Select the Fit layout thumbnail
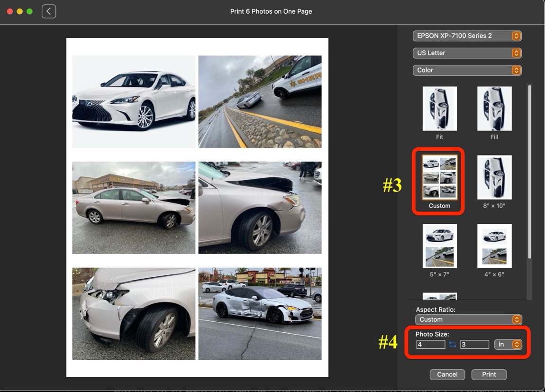The height and width of the screenshot is (392, 545). (x=440, y=109)
